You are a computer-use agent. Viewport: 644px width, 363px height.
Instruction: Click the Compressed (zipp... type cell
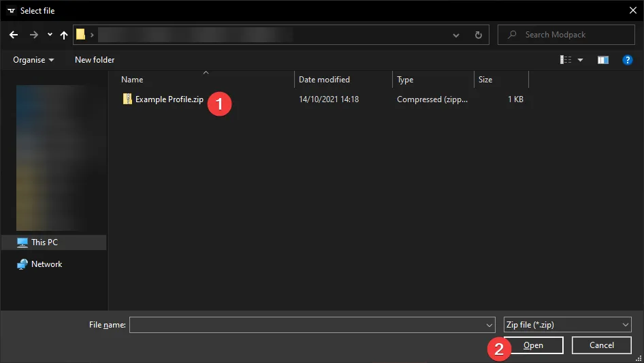[x=432, y=99]
